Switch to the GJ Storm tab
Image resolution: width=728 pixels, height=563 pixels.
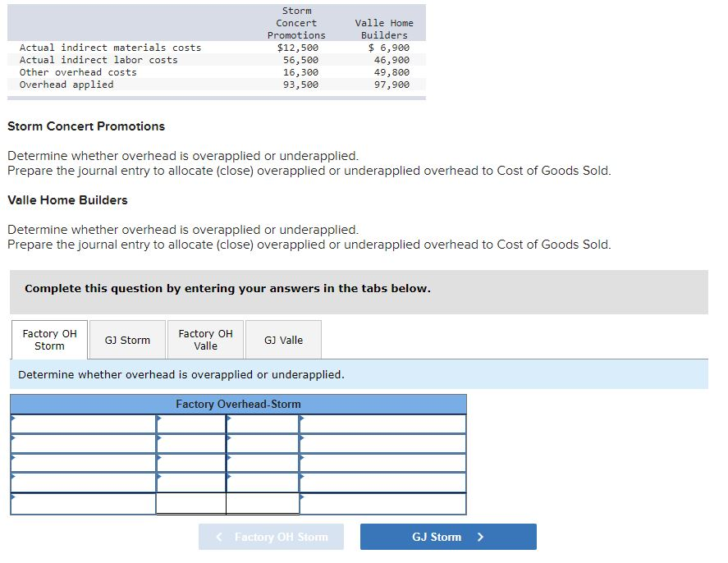(128, 340)
